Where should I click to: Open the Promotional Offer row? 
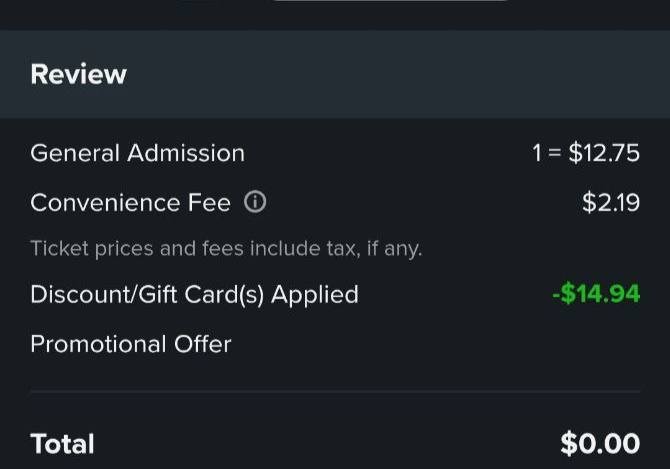pos(130,344)
